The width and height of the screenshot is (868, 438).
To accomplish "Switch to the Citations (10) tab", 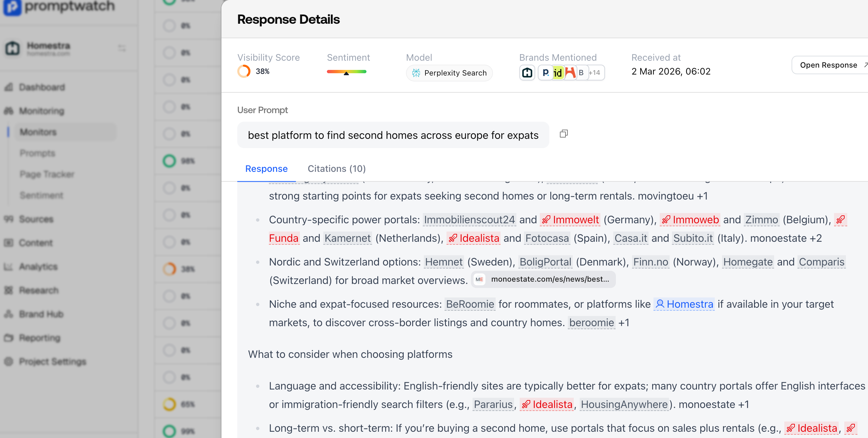I will 336,169.
